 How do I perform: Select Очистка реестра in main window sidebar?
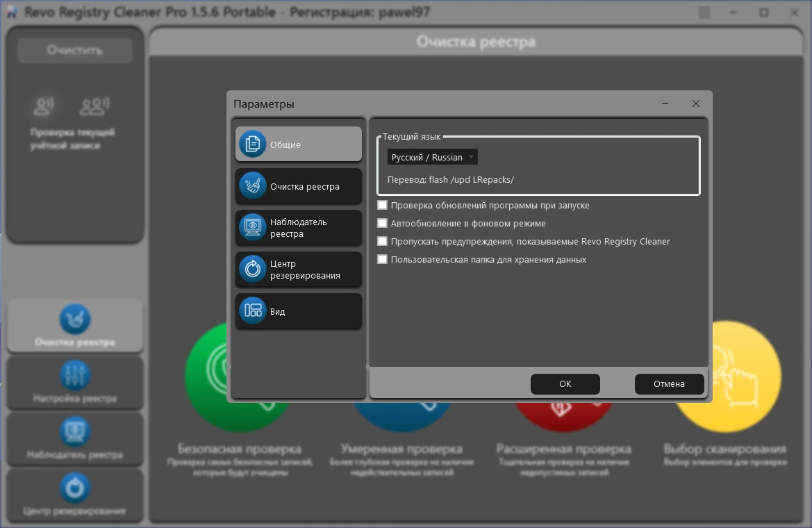(x=75, y=325)
